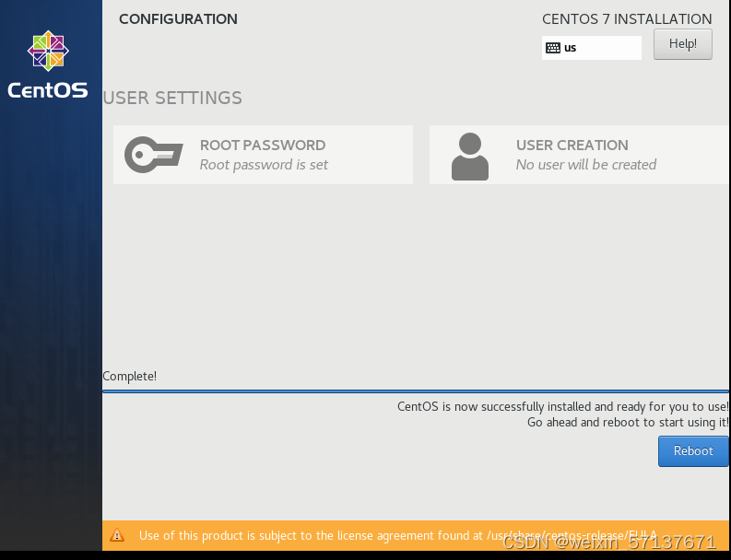Click the us keyboard layout indicator
The width and height of the screenshot is (731, 560).
pos(591,48)
